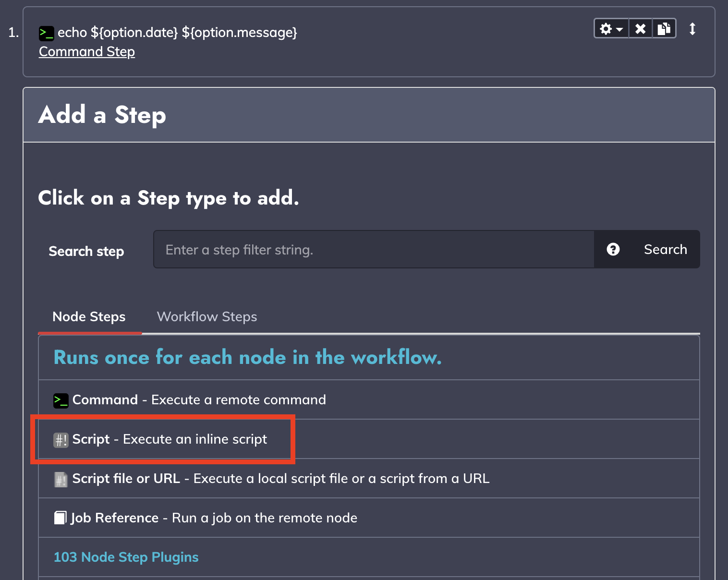Click the Script file or URL icon

61,479
